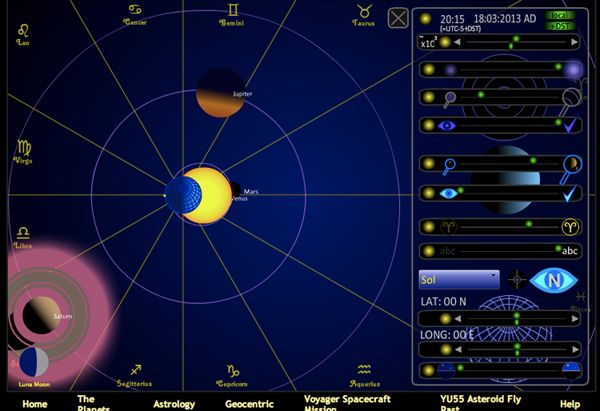The image size is (600, 411).
Task: Click the large Aries symbol on zodiac slider
Action: pyautogui.click(x=570, y=226)
